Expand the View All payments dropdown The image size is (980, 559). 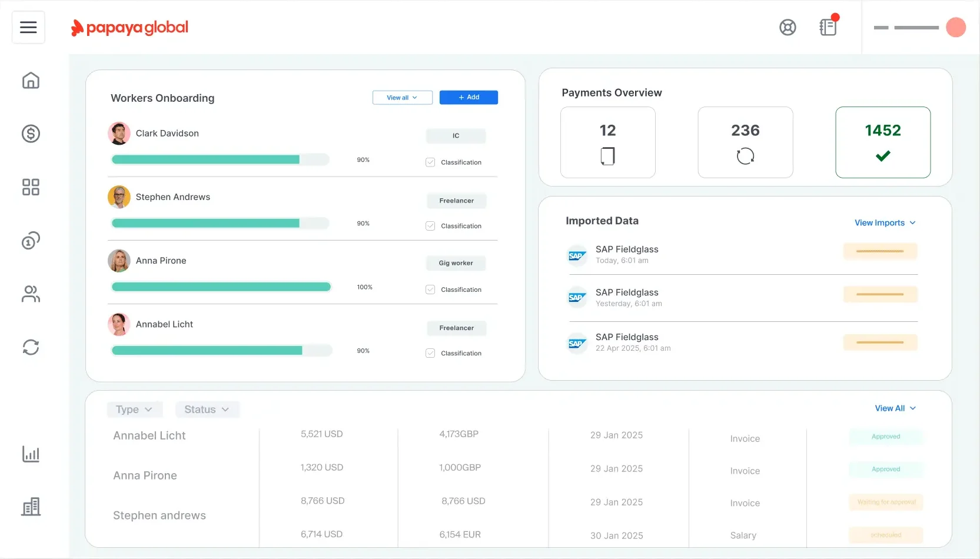[x=895, y=408]
